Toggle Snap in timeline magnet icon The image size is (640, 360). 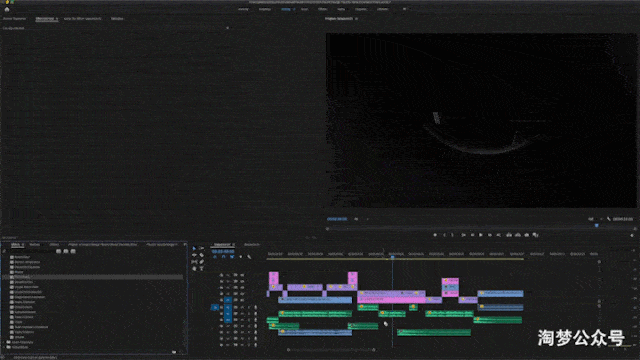click(x=223, y=257)
